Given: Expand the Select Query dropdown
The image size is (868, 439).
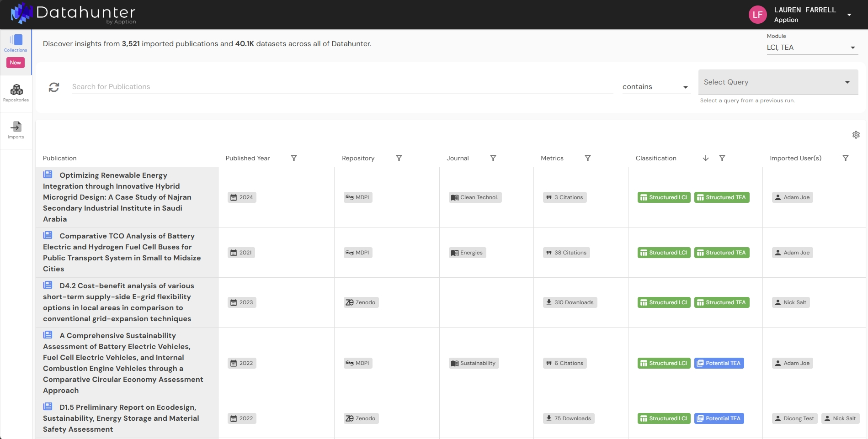Looking at the screenshot, I should (x=777, y=82).
